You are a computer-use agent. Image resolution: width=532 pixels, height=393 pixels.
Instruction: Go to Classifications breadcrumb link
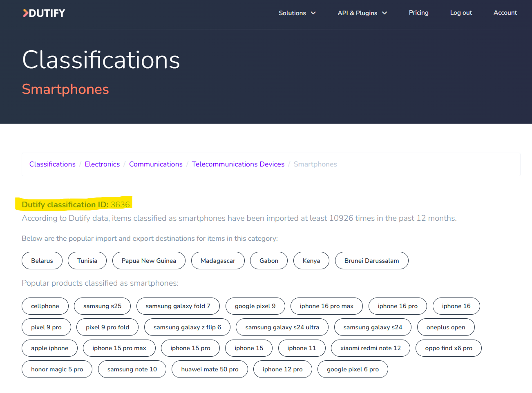(52, 164)
